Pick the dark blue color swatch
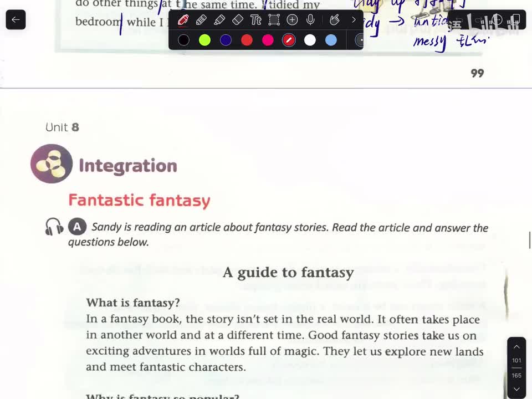532x399 pixels. (x=226, y=40)
